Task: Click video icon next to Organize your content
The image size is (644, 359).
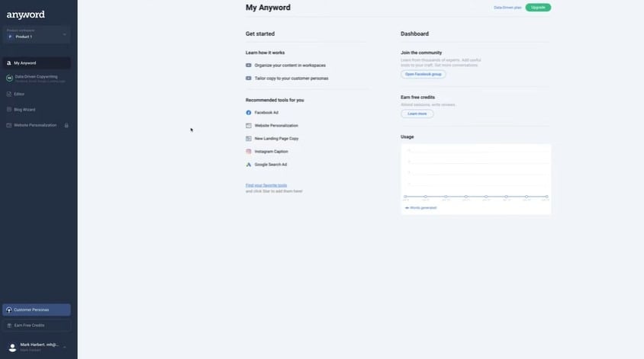Action: pyautogui.click(x=249, y=66)
